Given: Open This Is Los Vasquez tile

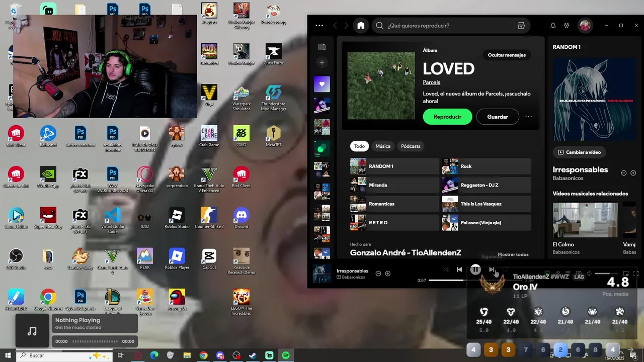Looking at the screenshot, I should coord(487,204).
